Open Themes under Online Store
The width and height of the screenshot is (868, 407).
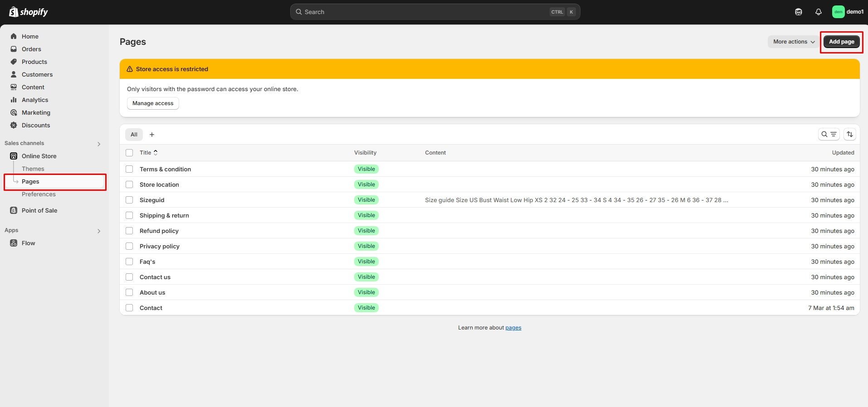coord(33,169)
